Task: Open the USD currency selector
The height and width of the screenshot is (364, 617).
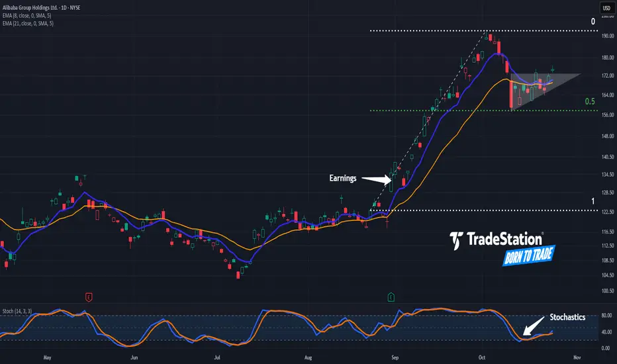Action: coord(607,8)
